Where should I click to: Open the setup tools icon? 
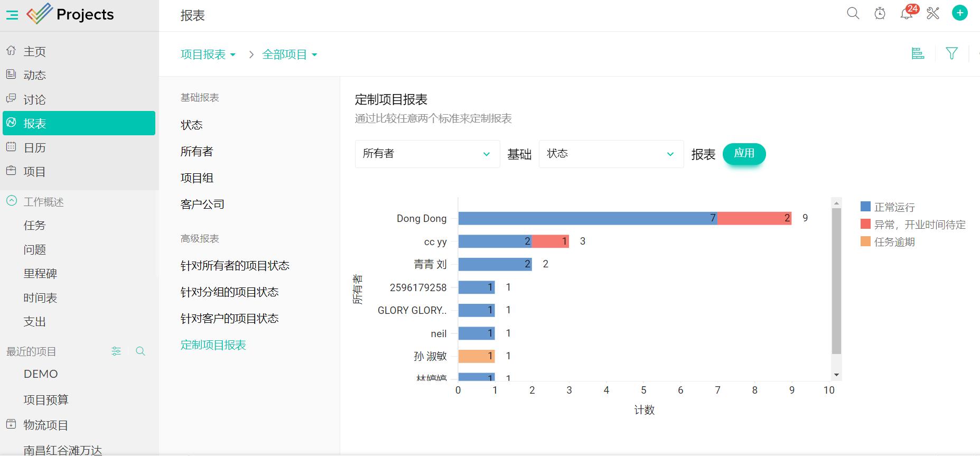[933, 13]
